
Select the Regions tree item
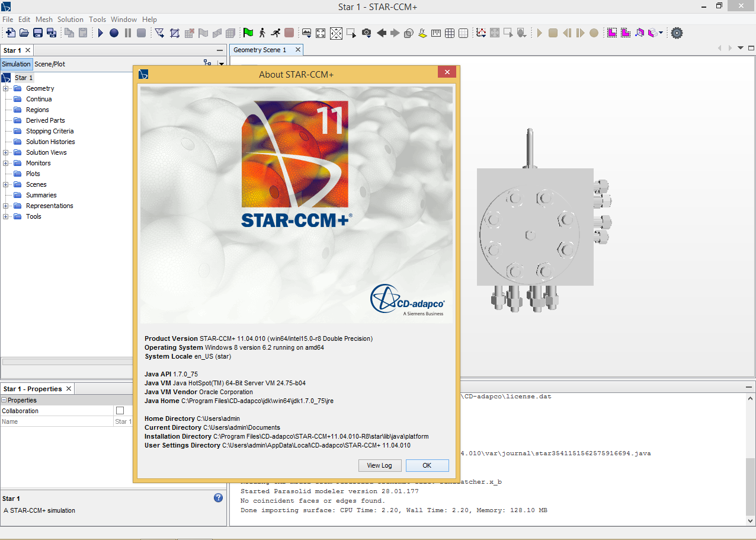coord(37,110)
